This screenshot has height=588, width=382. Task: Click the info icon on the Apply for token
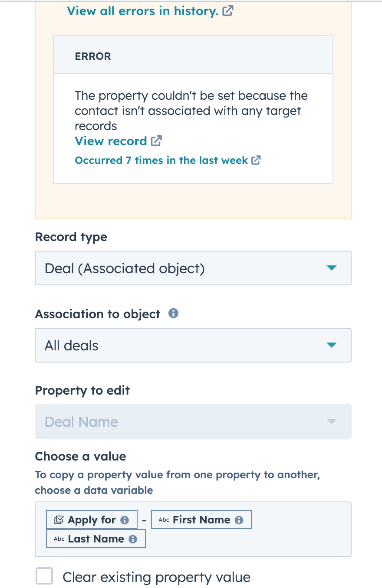125,520
